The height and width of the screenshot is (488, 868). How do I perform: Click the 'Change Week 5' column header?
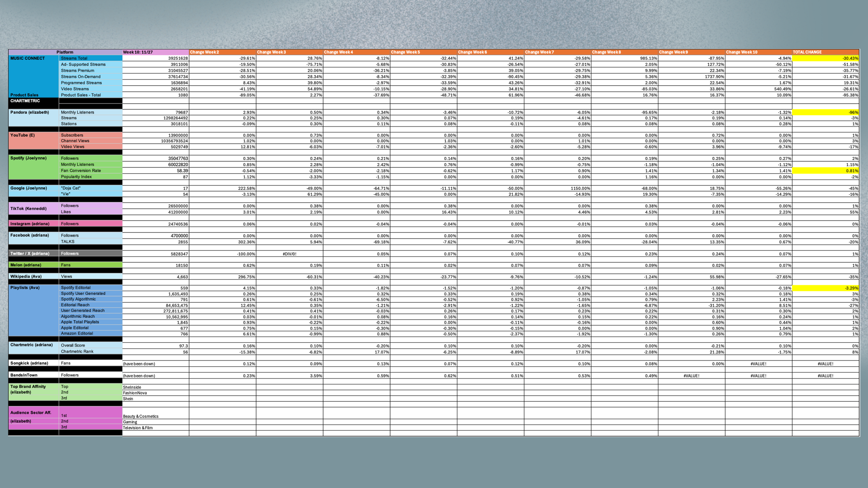tap(424, 52)
